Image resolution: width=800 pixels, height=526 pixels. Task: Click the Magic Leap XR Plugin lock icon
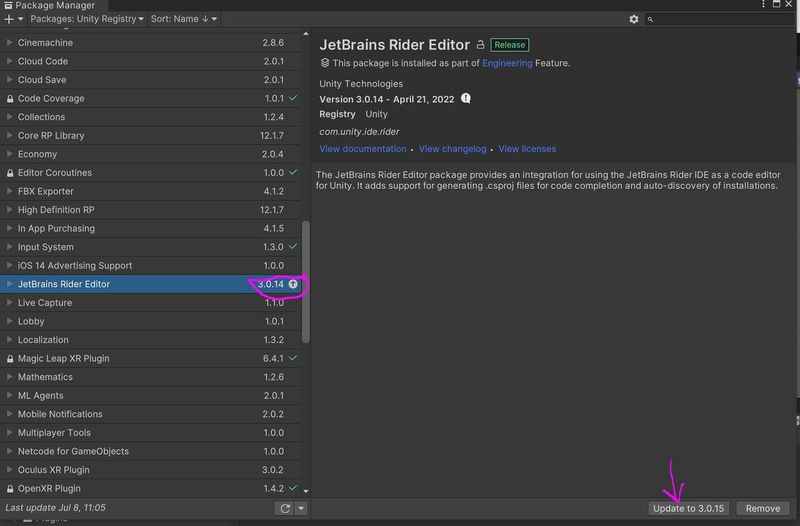click(x=10, y=359)
